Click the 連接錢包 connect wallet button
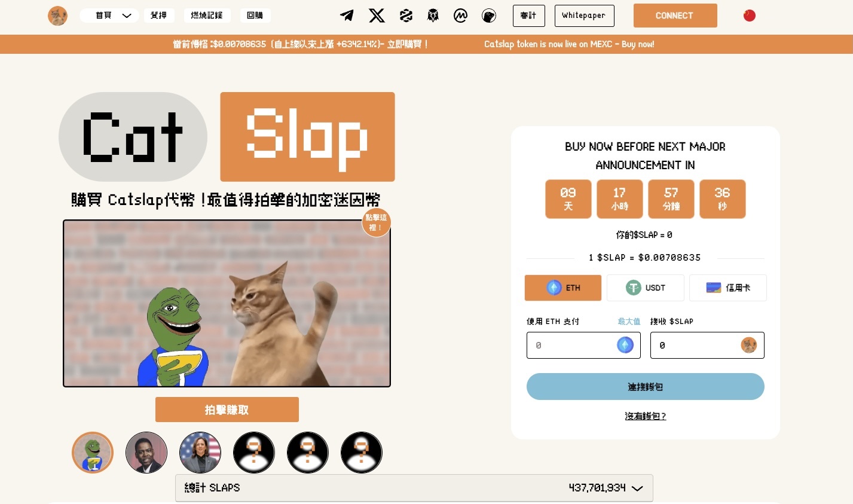 [x=645, y=387]
